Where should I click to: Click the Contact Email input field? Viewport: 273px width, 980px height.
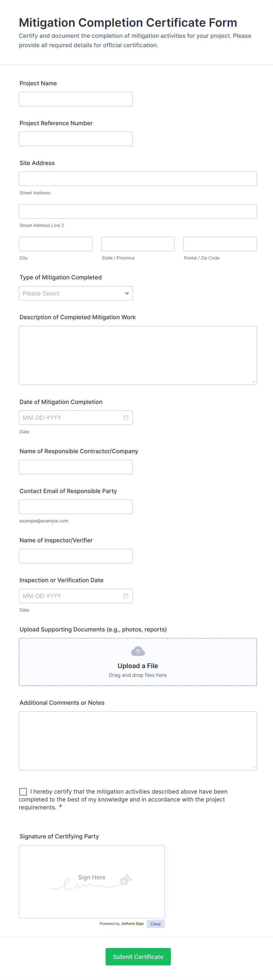(75, 506)
